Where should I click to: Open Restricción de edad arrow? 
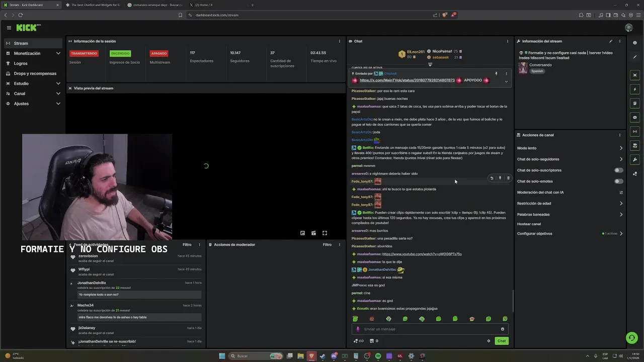pyautogui.click(x=621, y=203)
